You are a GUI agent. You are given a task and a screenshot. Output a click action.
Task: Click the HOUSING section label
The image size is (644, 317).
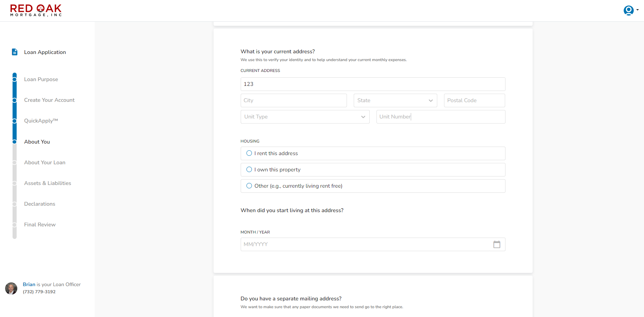click(x=250, y=141)
